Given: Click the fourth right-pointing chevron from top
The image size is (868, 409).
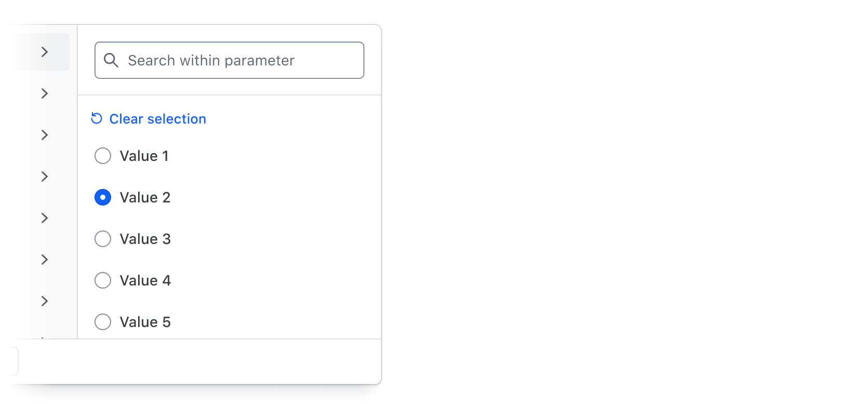Looking at the screenshot, I should 45,176.
